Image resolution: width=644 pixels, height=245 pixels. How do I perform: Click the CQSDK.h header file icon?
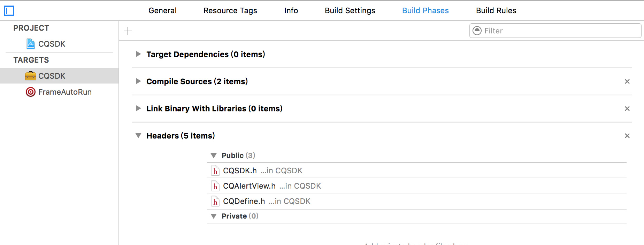click(215, 171)
